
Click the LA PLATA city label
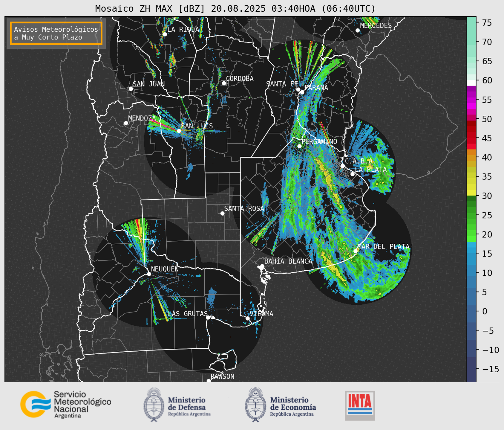coord(371,170)
